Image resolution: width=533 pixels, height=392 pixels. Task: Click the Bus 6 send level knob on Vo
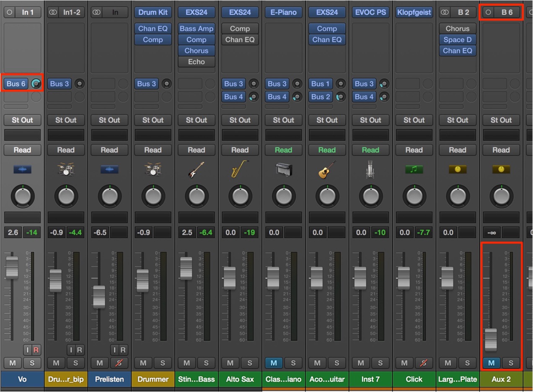(x=36, y=84)
